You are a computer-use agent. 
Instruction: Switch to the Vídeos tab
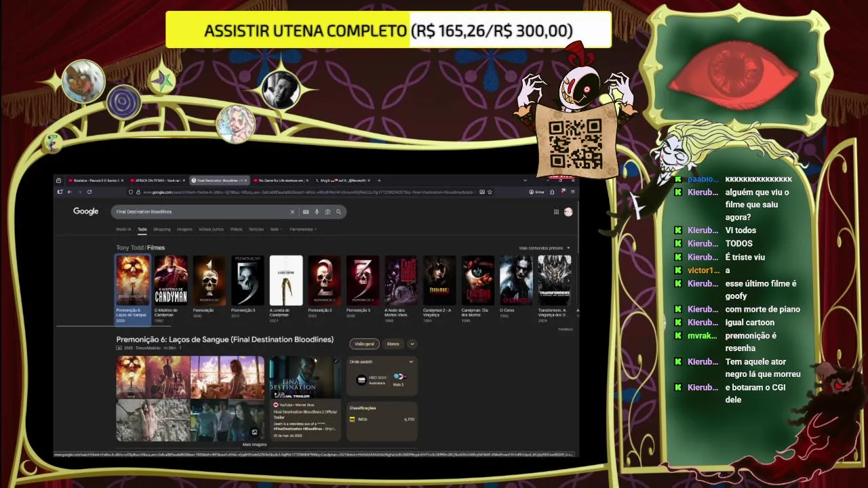(x=236, y=229)
